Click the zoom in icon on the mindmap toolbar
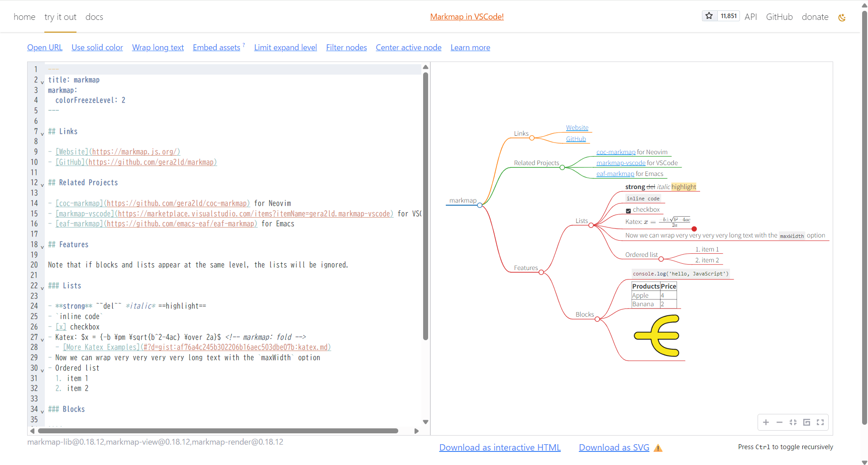 coord(766,422)
